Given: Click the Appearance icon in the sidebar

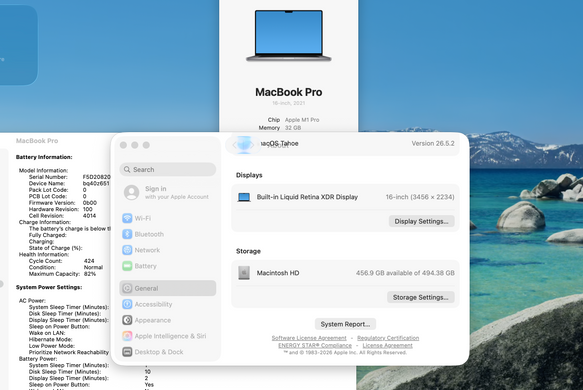Looking at the screenshot, I should click(x=127, y=320).
